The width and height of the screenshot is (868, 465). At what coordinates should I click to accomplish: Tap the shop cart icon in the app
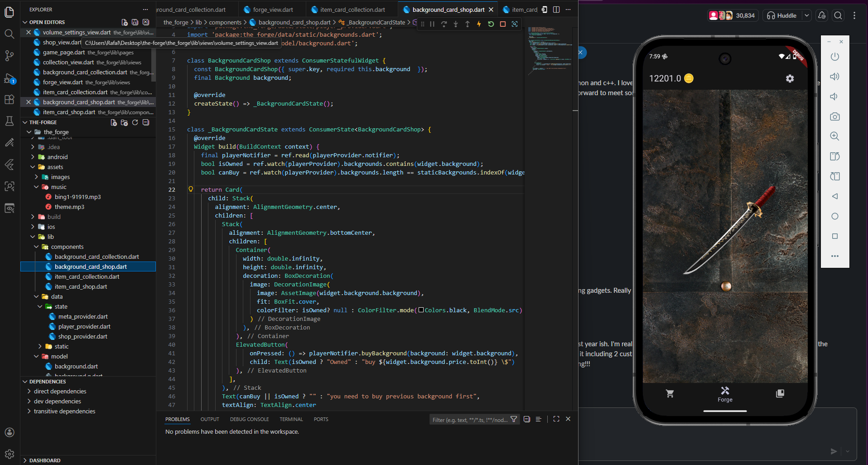coord(670,393)
